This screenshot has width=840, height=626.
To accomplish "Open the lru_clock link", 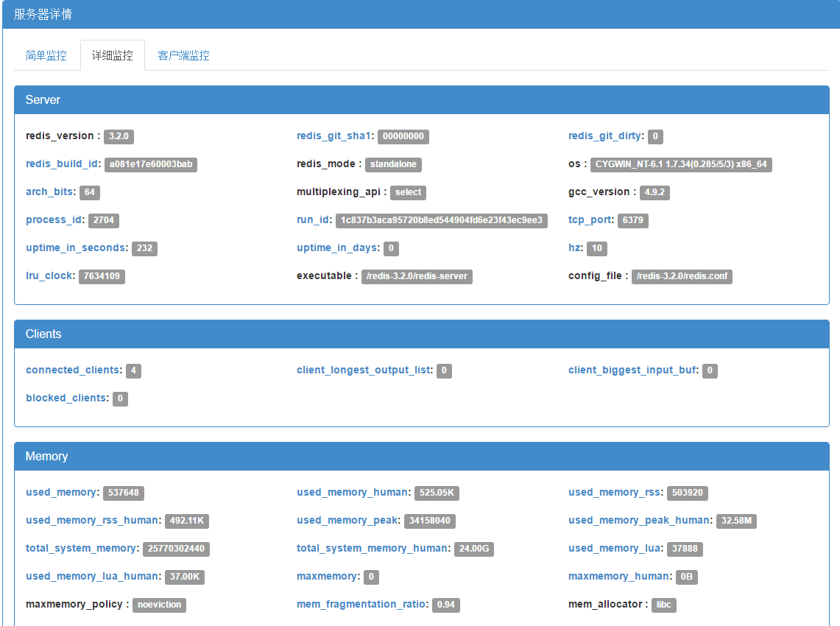I will [x=49, y=275].
